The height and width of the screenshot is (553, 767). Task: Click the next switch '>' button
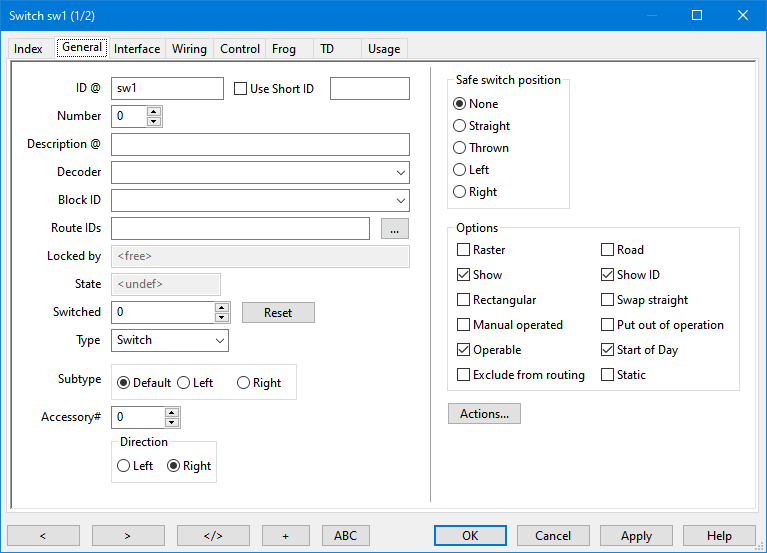click(128, 536)
